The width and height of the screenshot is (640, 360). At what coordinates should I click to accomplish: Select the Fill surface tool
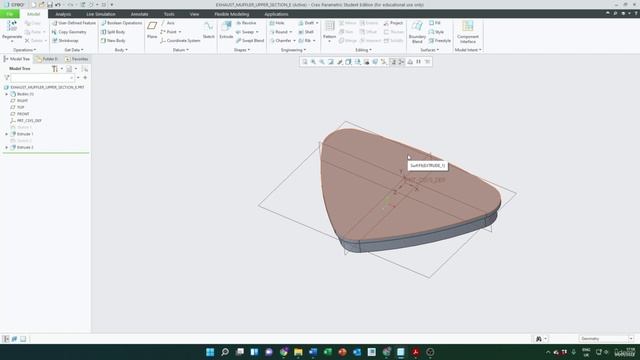tap(435, 23)
